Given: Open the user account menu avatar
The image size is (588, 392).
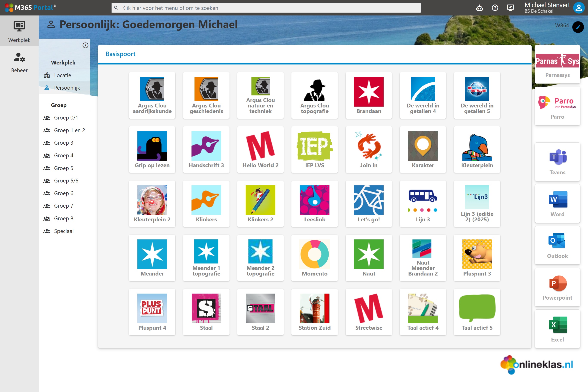Looking at the screenshot, I should [x=579, y=8].
